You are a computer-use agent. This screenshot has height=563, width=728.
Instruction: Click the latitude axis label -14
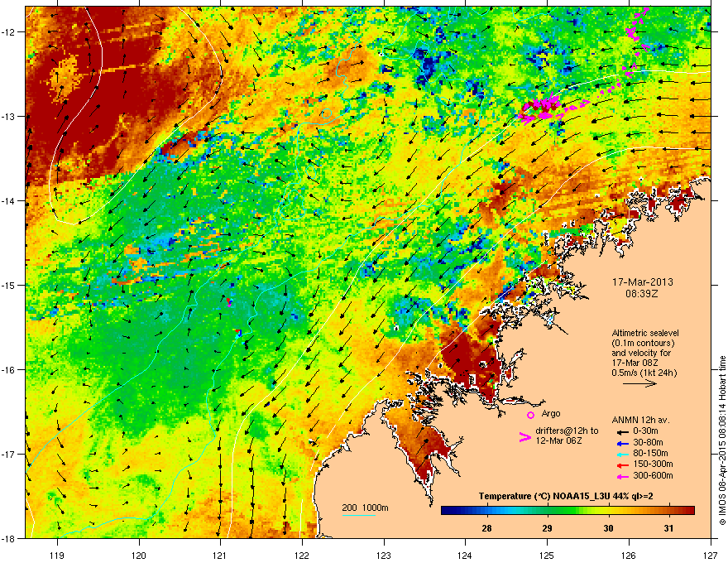9,200
